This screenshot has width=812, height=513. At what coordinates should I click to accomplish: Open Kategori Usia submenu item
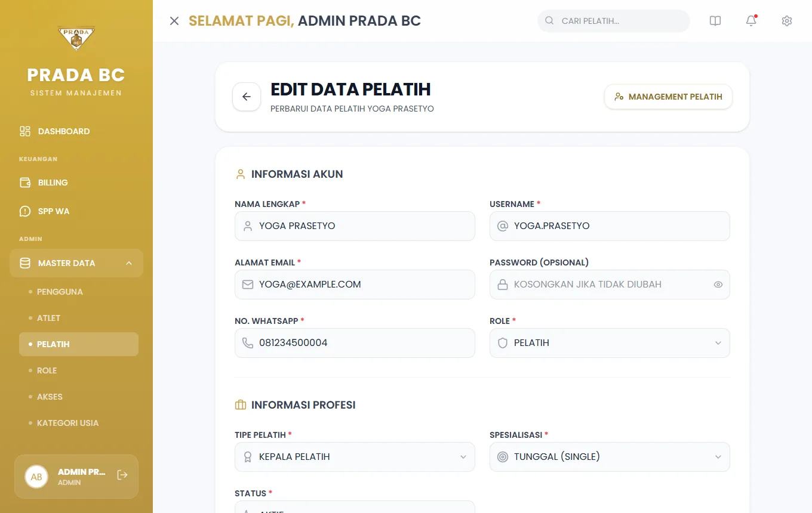click(x=79, y=423)
